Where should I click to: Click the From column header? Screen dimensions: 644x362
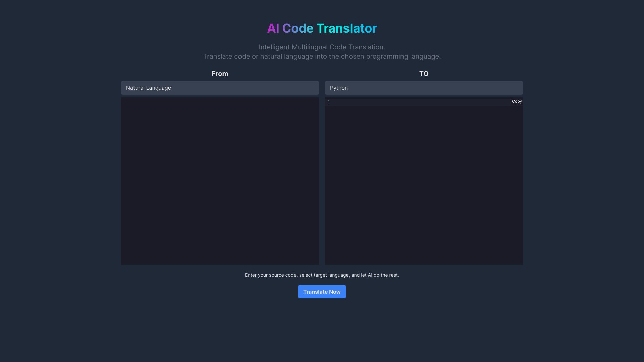pos(220,74)
